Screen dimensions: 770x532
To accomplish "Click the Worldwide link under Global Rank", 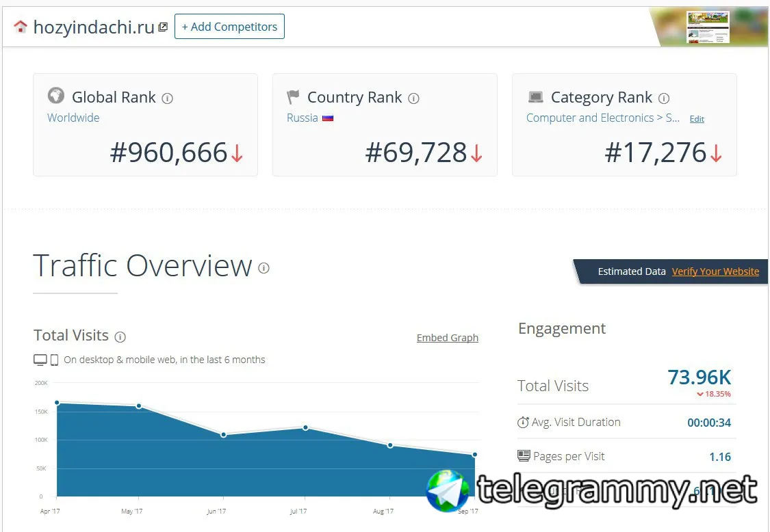I will [73, 118].
